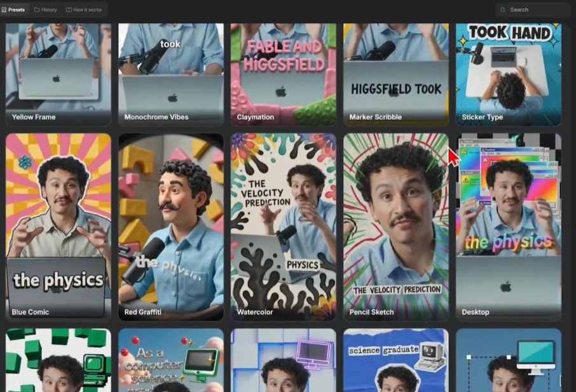Choose the Desktop preset thumbnail

tap(509, 227)
